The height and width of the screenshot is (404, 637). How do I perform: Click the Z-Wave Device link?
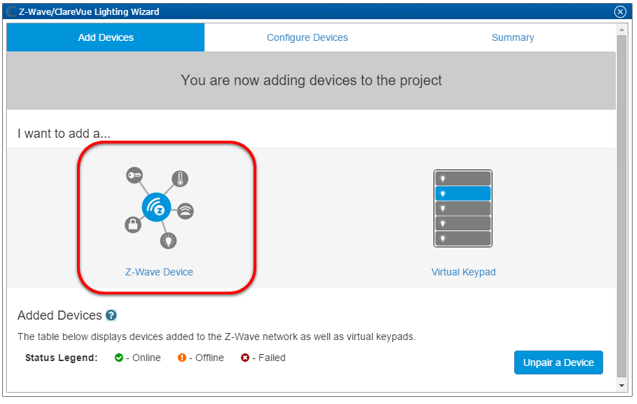[x=159, y=272]
